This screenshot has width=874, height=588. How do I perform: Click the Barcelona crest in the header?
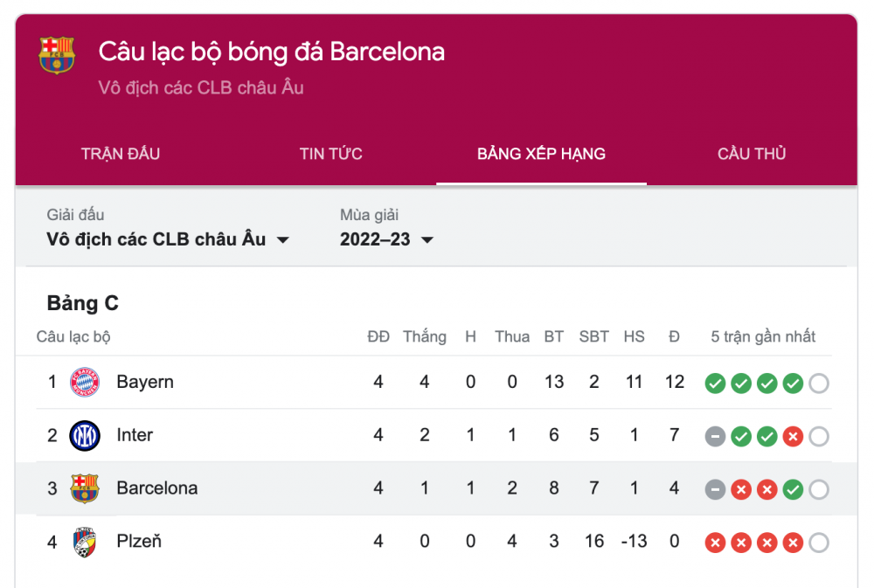coord(57,56)
